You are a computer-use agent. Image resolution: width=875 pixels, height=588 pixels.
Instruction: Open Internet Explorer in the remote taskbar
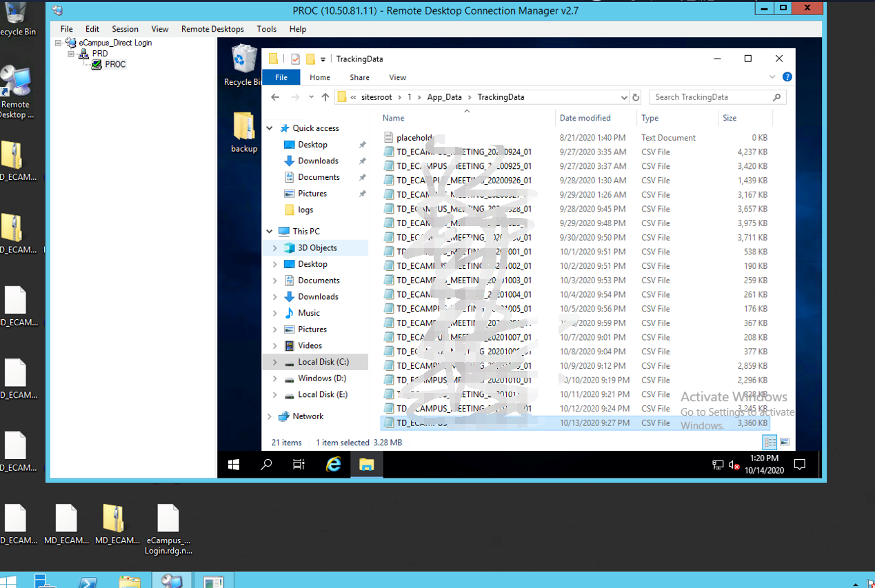[x=334, y=465]
